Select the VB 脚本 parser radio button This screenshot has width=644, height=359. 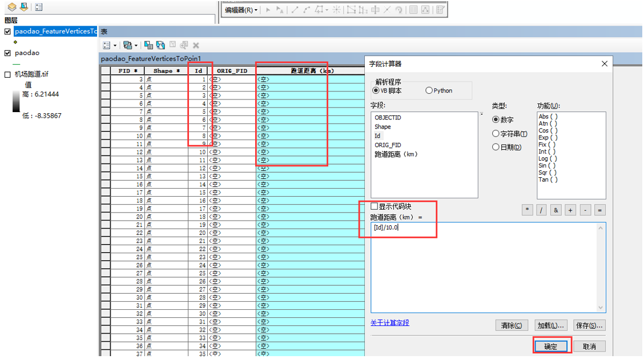376,90
